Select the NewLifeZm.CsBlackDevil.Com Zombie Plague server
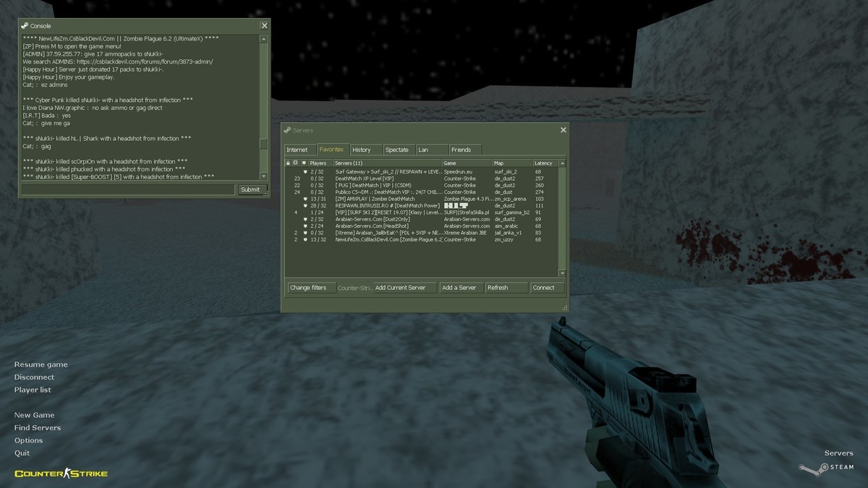 [x=422, y=239]
